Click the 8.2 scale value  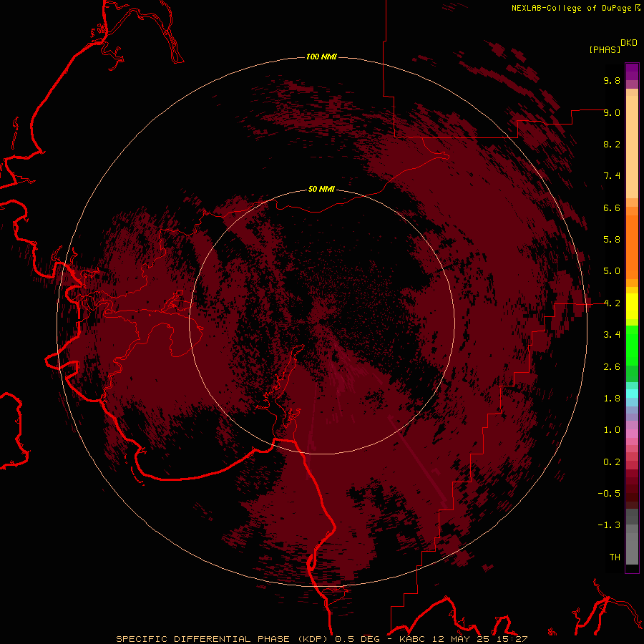click(612, 144)
